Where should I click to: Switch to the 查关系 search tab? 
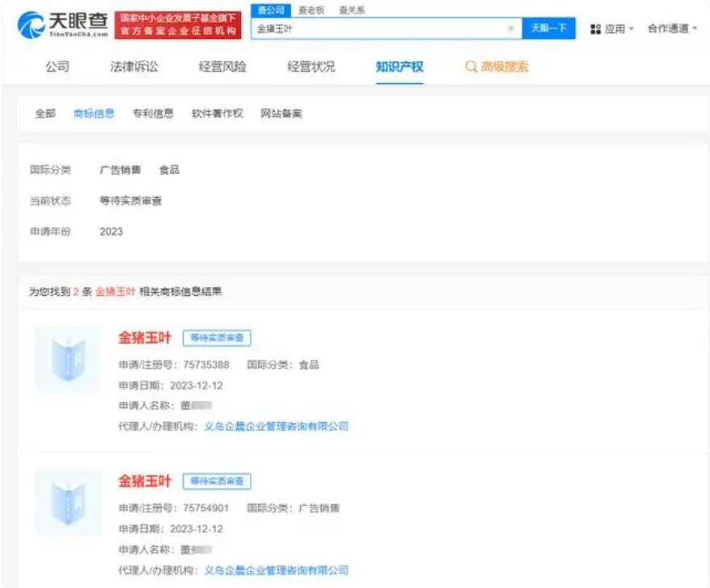pyautogui.click(x=351, y=11)
